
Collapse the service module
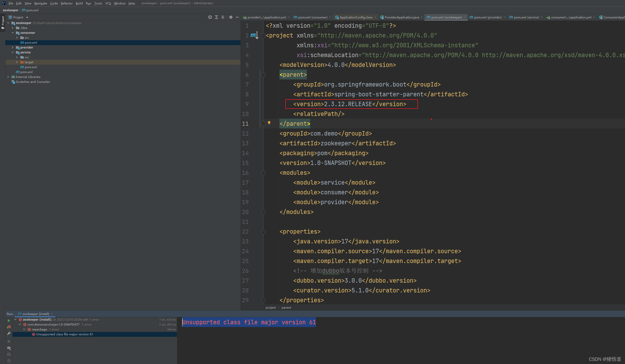pyautogui.click(x=13, y=52)
